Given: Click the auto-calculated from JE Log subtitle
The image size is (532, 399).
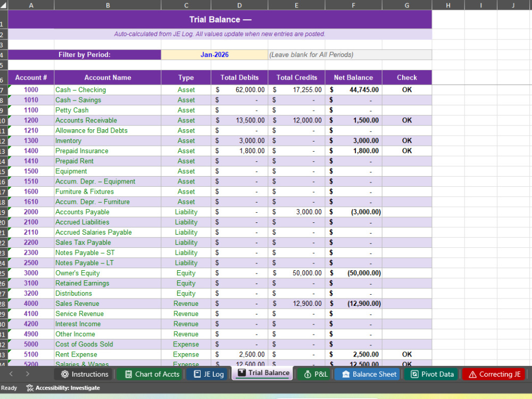Looking at the screenshot, I should [x=220, y=34].
